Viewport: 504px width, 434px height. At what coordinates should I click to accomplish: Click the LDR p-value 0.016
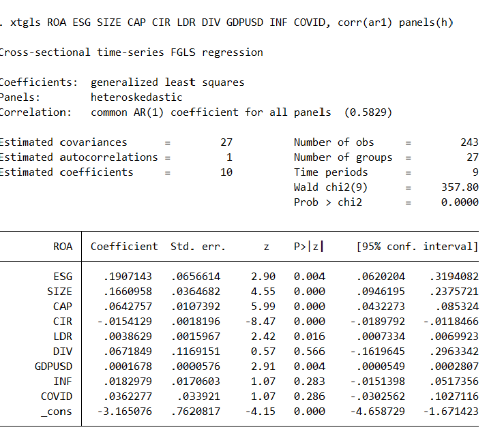pos(309,337)
